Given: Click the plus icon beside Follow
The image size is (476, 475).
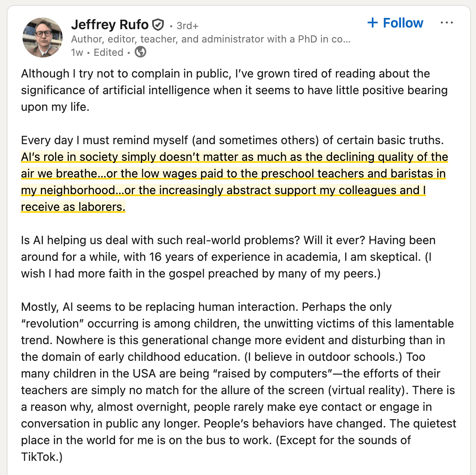Looking at the screenshot, I should coord(372,22).
